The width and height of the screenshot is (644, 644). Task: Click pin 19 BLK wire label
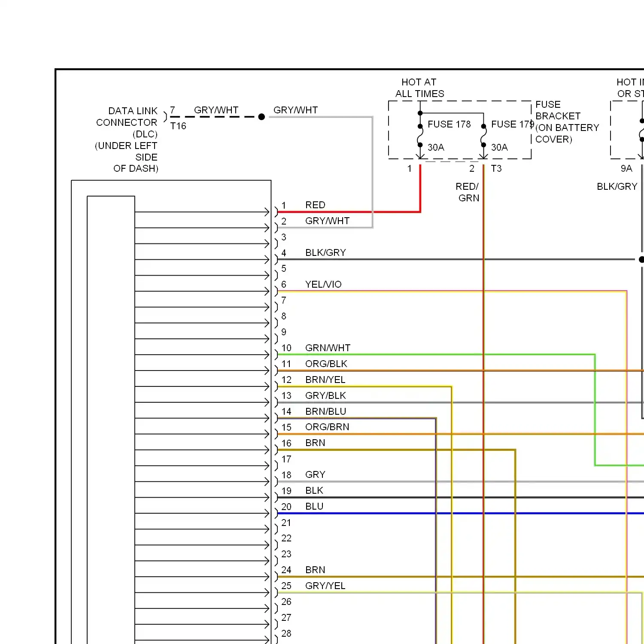tap(314, 490)
